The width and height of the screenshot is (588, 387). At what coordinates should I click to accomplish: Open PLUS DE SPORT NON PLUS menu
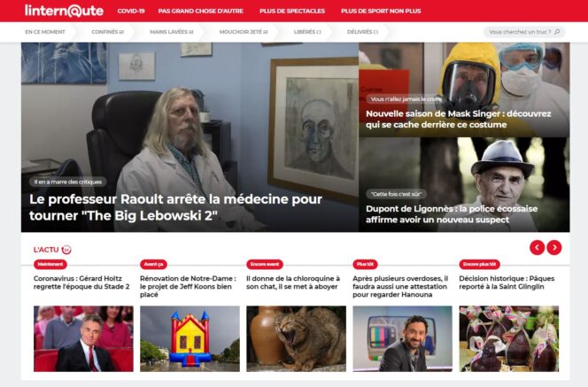pos(381,11)
